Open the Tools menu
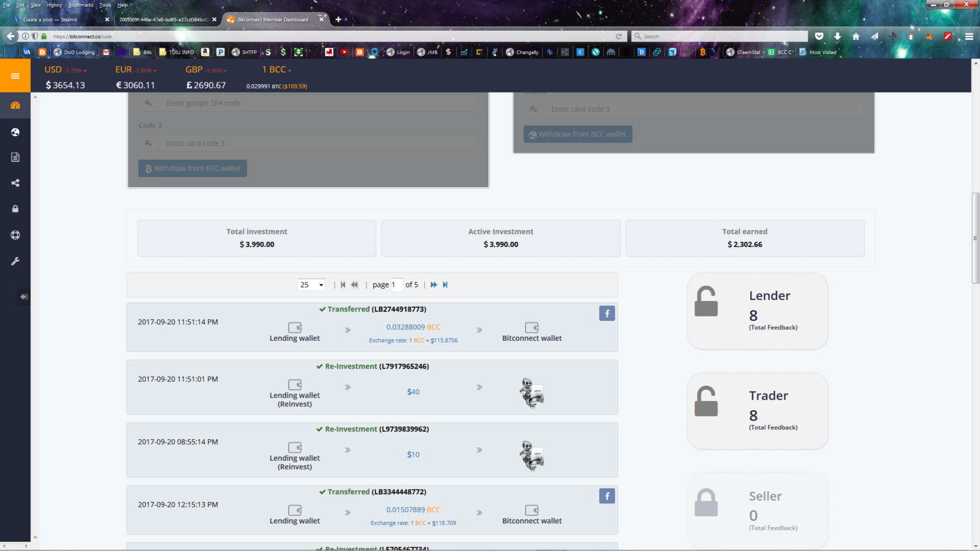 pos(105,5)
